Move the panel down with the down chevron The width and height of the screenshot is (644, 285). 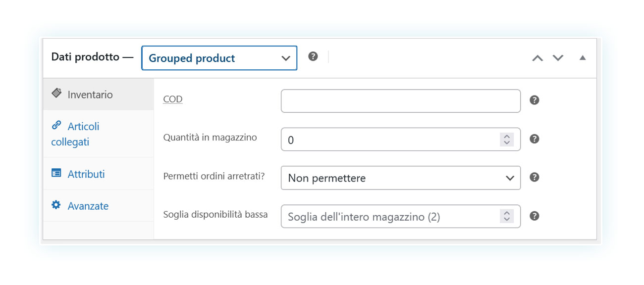point(558,58)
